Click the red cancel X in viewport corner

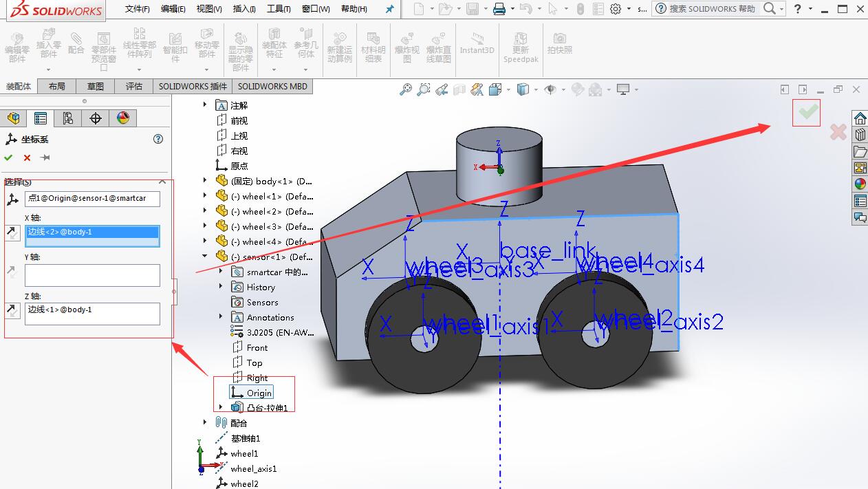tap(838, 131)
